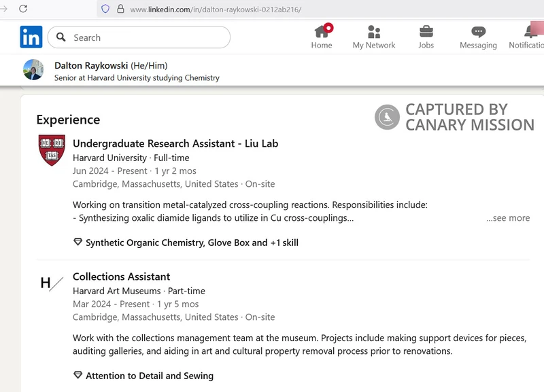Click the browser reload icon
The image size is (544, 392).
(22, 9)
